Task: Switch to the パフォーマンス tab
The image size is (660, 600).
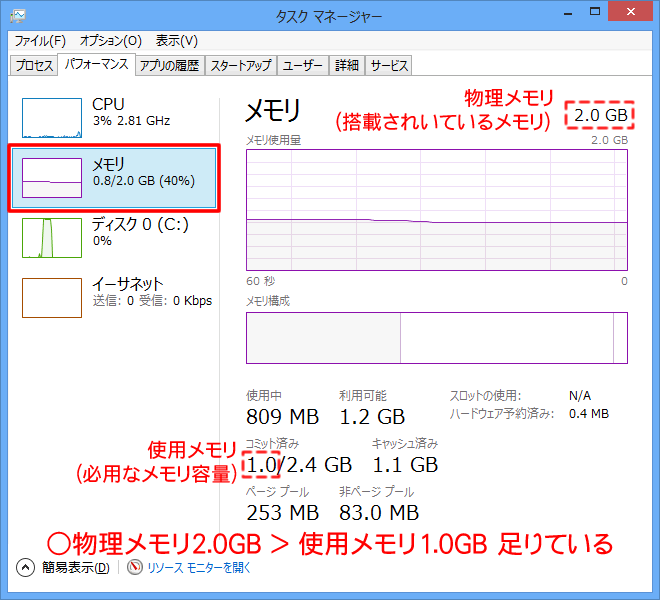Action: point(96,64)
